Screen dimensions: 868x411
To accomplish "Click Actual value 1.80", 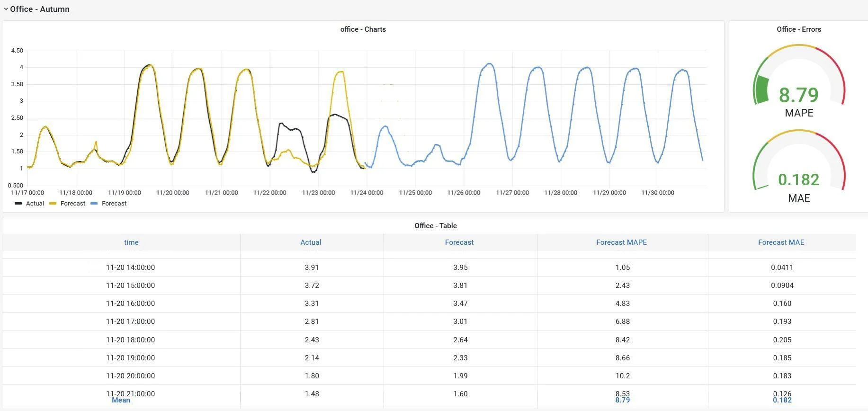I will [312, 376].
